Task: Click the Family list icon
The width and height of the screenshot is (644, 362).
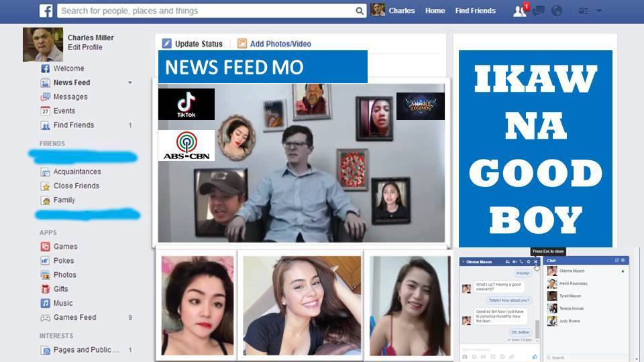Action: click(x=45, y=200)
